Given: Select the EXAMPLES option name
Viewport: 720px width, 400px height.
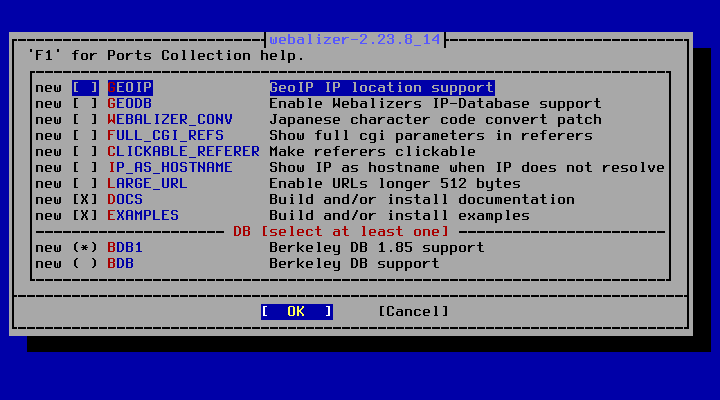Looking at the screenshot, I should tap(143, 215).
